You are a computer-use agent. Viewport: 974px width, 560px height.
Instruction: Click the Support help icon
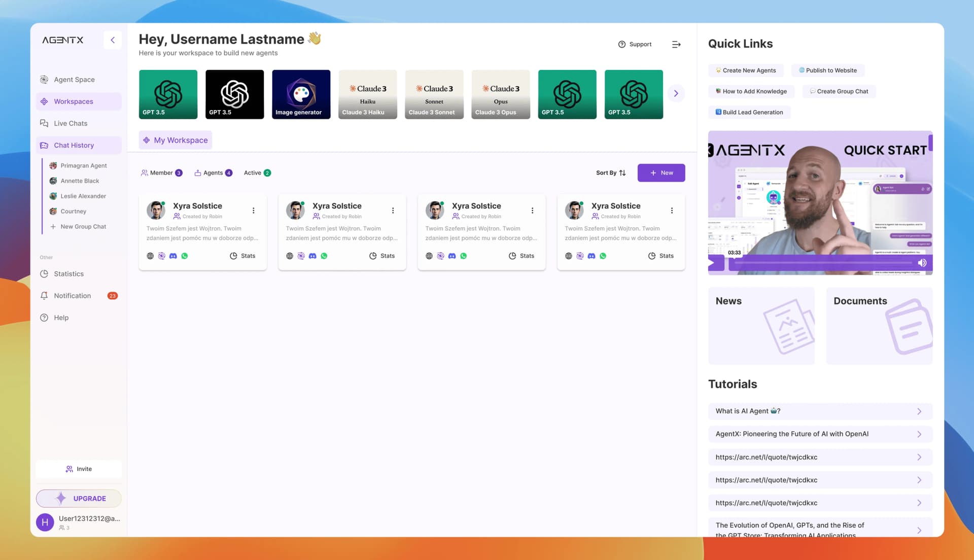[x=623, y=44]
